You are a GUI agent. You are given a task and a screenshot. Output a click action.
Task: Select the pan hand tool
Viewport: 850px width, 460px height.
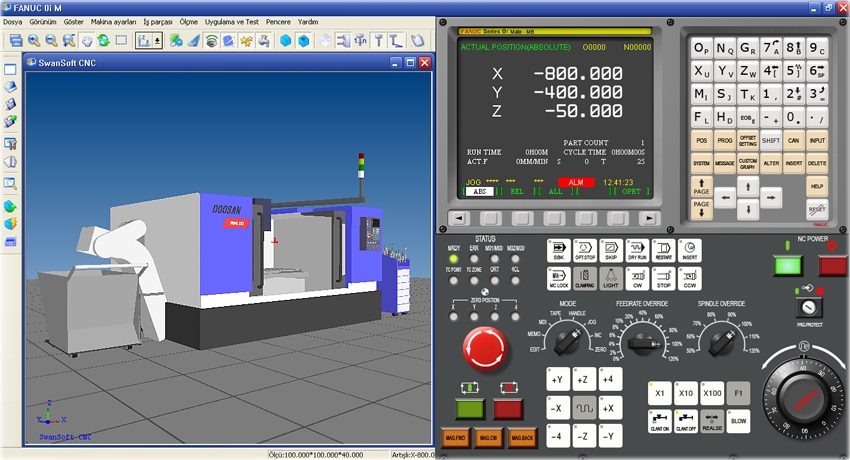pyautogui.click(x=87, y=41)
